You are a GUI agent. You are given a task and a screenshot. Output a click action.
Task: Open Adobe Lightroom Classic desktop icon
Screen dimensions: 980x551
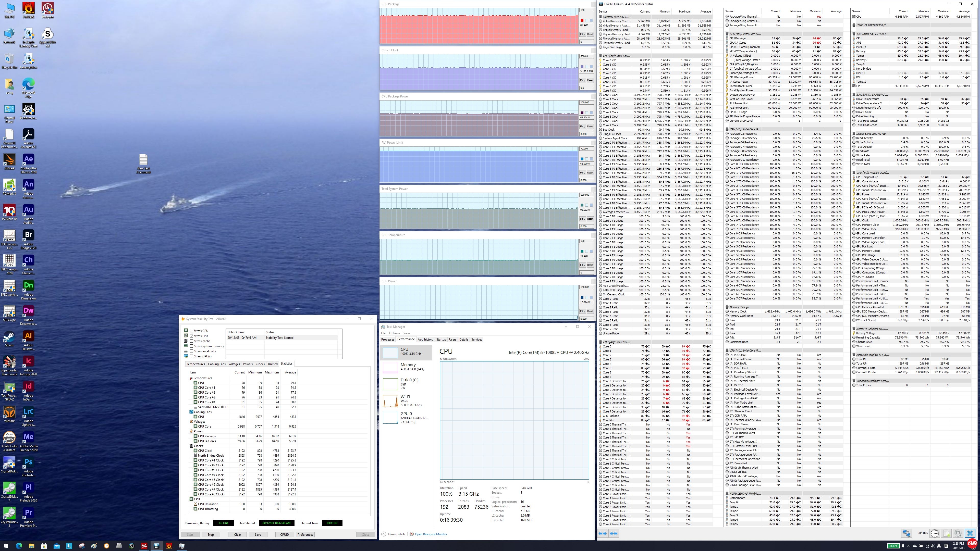(x=28, y=416)
